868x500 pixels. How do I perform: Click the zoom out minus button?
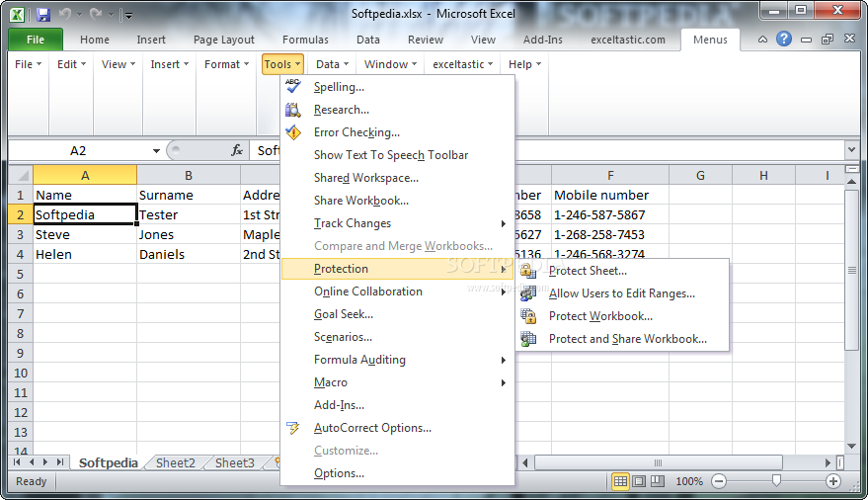(x=719, y=481)
